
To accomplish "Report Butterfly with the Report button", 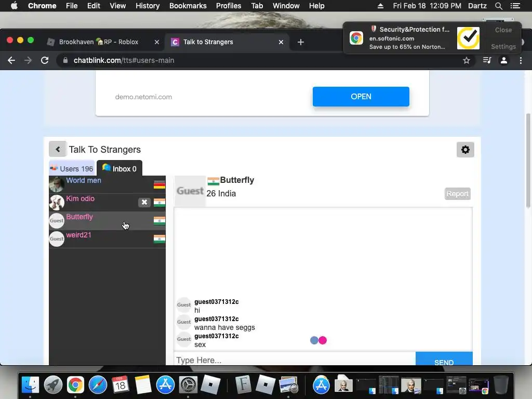I will click(x=457, y=194).
